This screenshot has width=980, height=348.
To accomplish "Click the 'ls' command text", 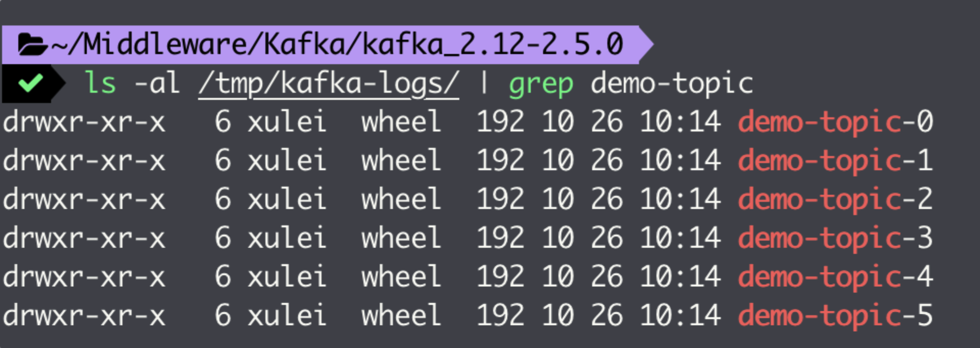I will [100, 83].
